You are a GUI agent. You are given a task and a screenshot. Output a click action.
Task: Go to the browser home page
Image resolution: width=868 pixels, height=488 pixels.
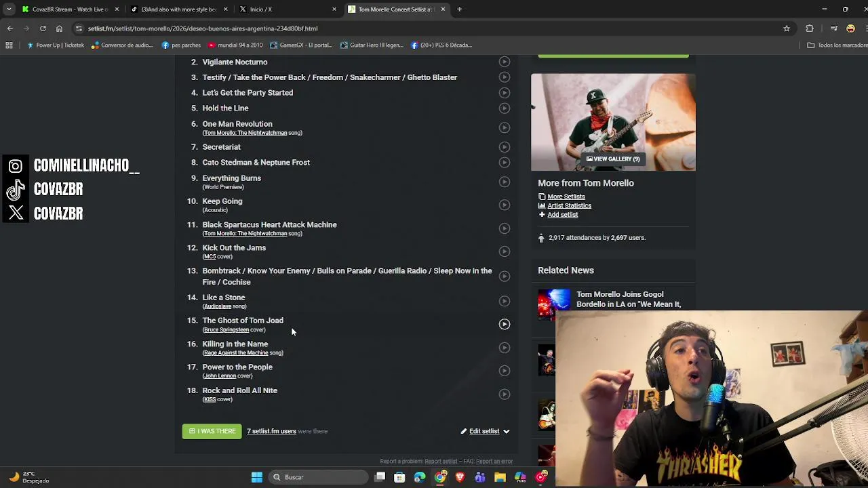click(59, 28)
